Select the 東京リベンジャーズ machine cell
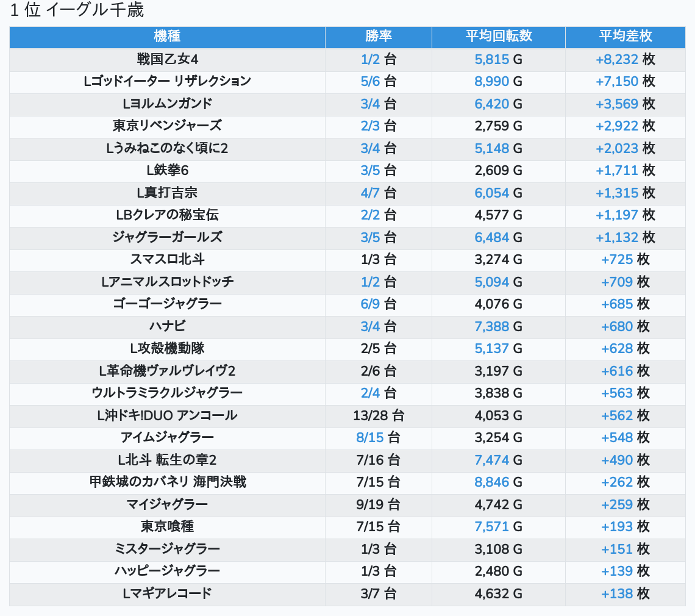 click(x=167, y=126)
